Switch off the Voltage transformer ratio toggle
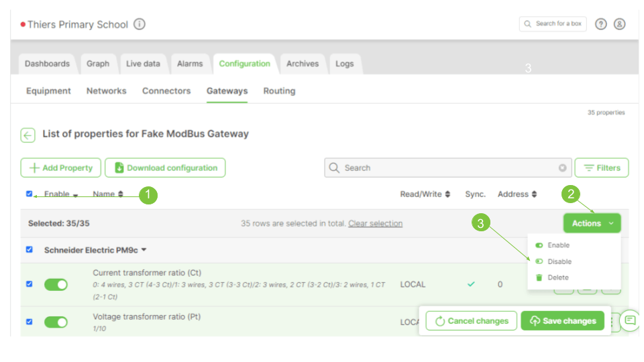The width and height of the screenshot is (644, 362). pyautogui.click(x=56, y=322)
